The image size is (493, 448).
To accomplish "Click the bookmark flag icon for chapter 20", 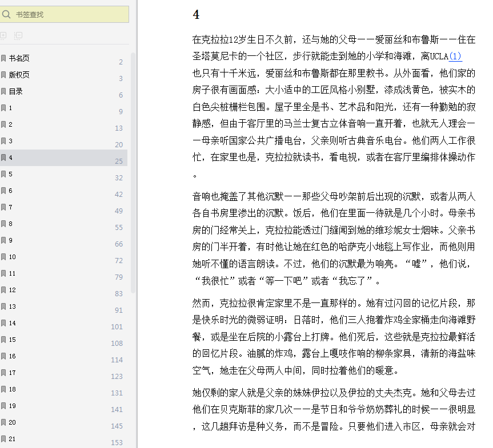I will click(3, 422).
